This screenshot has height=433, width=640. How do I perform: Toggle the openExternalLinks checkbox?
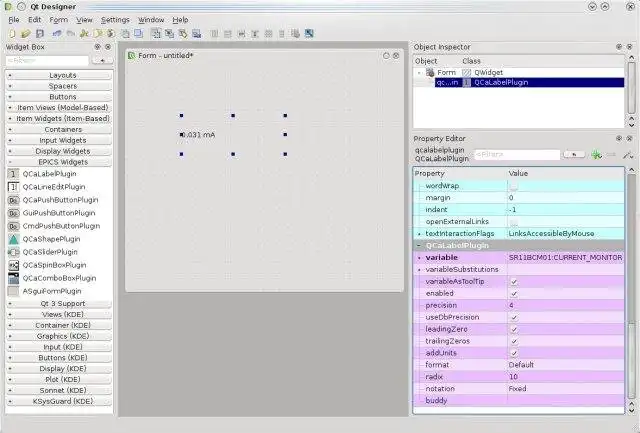pos(514,222)
